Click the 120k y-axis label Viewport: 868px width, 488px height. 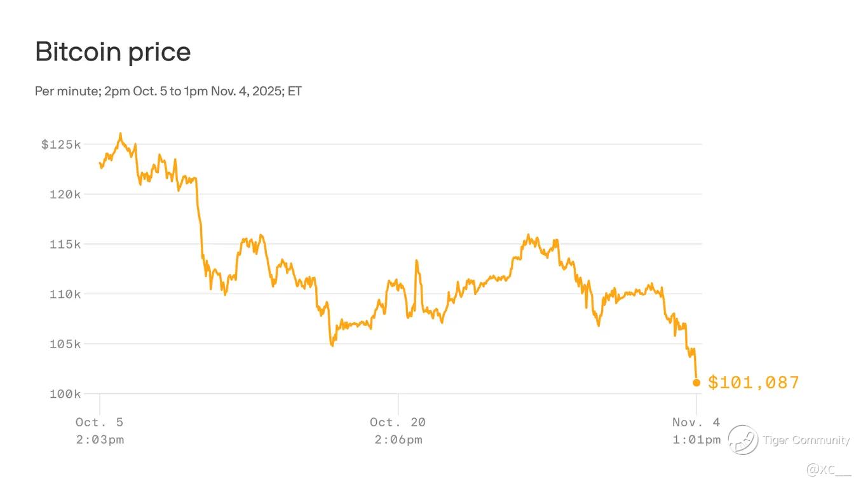pyautogui.click(x=65, y=194)
